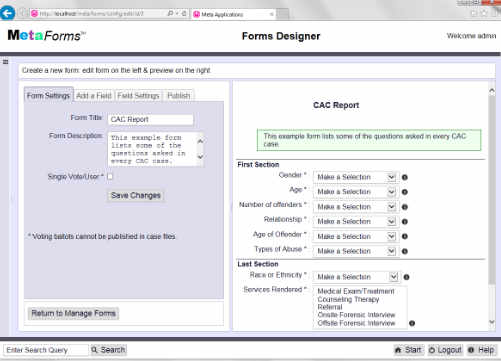Screen dimensions: 501x361
Task: Click the First Section heading
Action: (x=258, y=165)
